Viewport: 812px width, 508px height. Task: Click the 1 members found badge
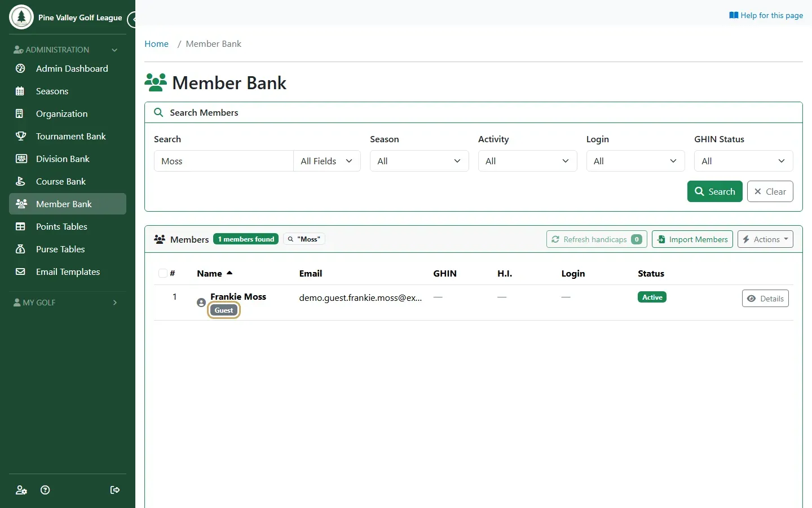[246, 239]
